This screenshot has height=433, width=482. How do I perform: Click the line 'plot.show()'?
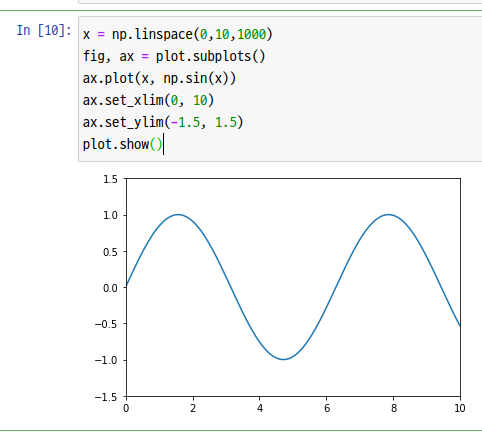[x=122, y=144]
